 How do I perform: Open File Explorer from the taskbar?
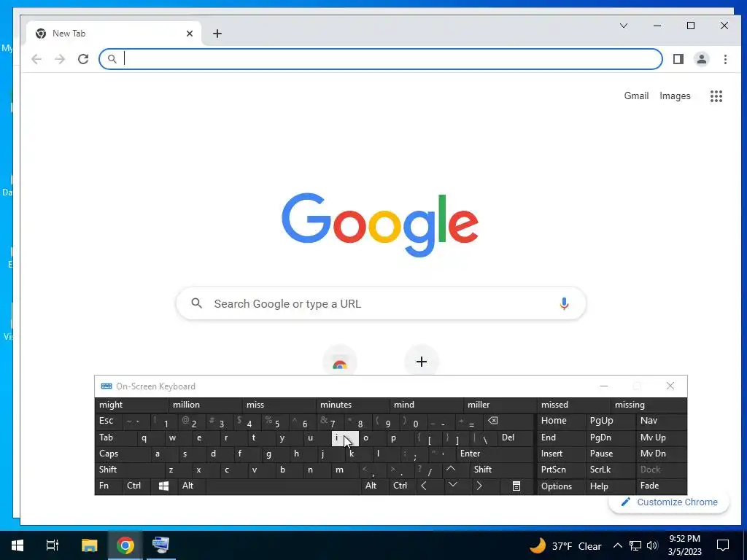click(x=89, y=545)
